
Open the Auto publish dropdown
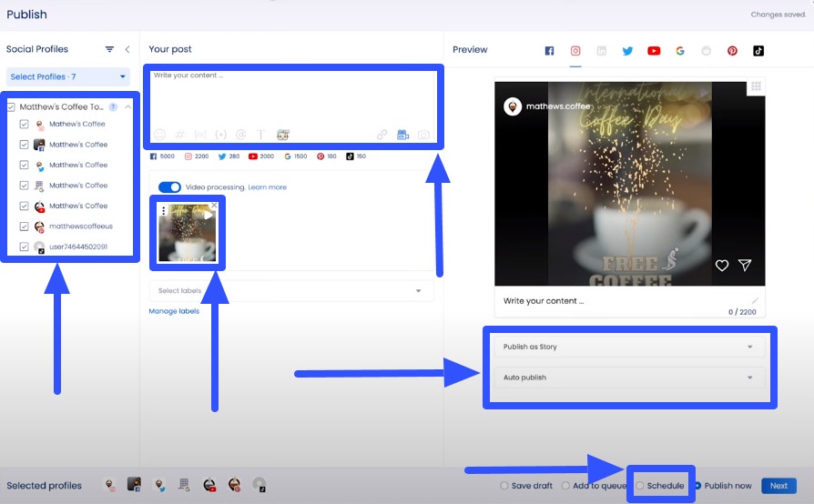(x=629, y=378)
